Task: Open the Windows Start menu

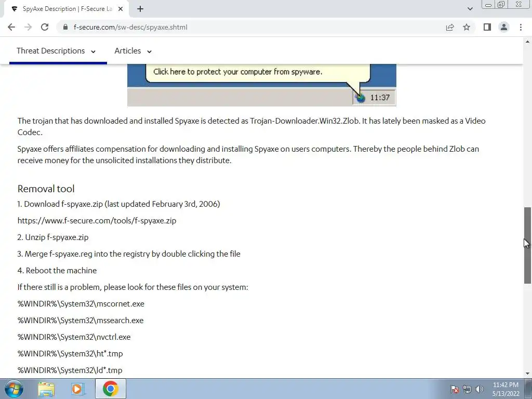Action: click(x=14, y=389)
